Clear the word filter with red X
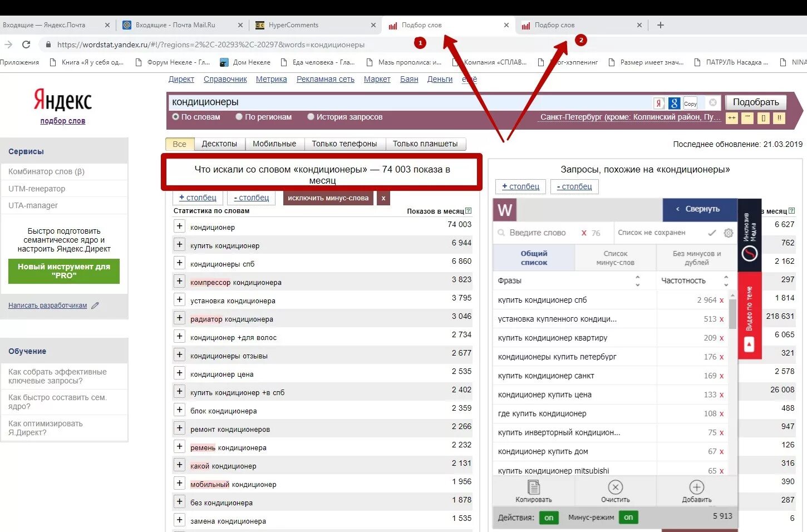Screen dimensions: 807x532 584,233
